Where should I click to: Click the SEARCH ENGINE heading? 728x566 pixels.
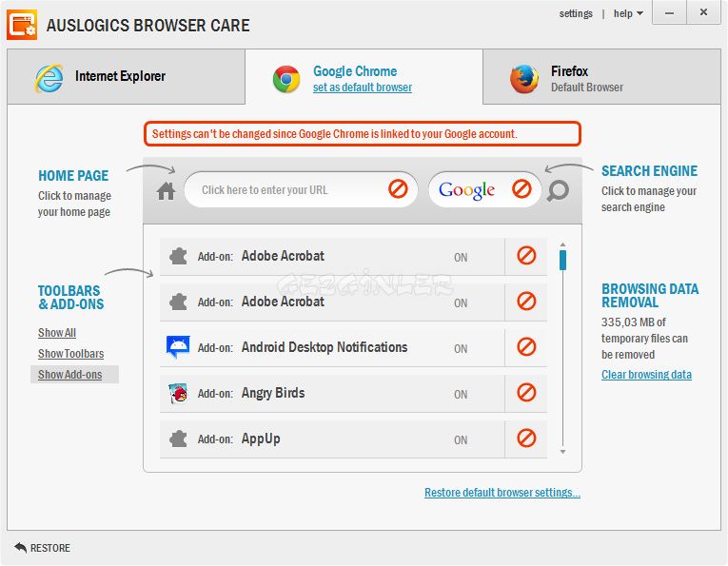pos(649,170)
